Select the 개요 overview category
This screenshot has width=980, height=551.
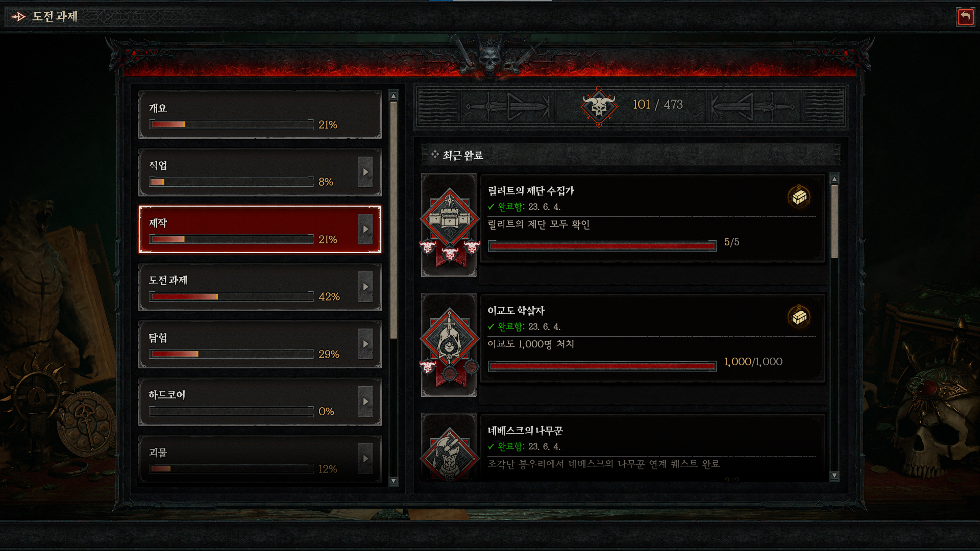coord(260,115)
